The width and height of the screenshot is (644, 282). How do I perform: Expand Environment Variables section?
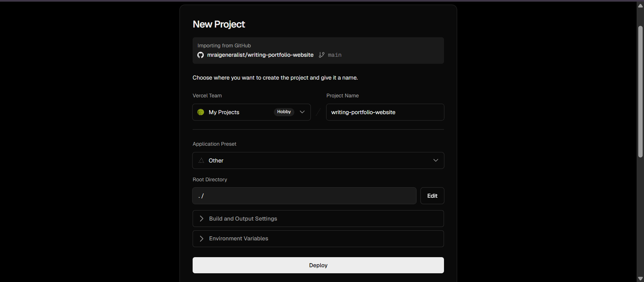click(318, 239)
